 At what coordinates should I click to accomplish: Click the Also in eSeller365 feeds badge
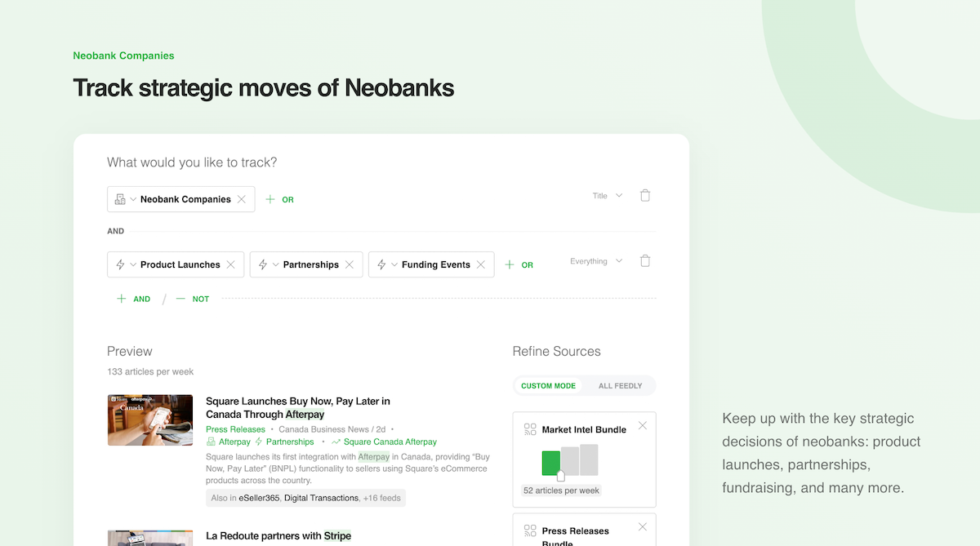(x=305, y=498)
